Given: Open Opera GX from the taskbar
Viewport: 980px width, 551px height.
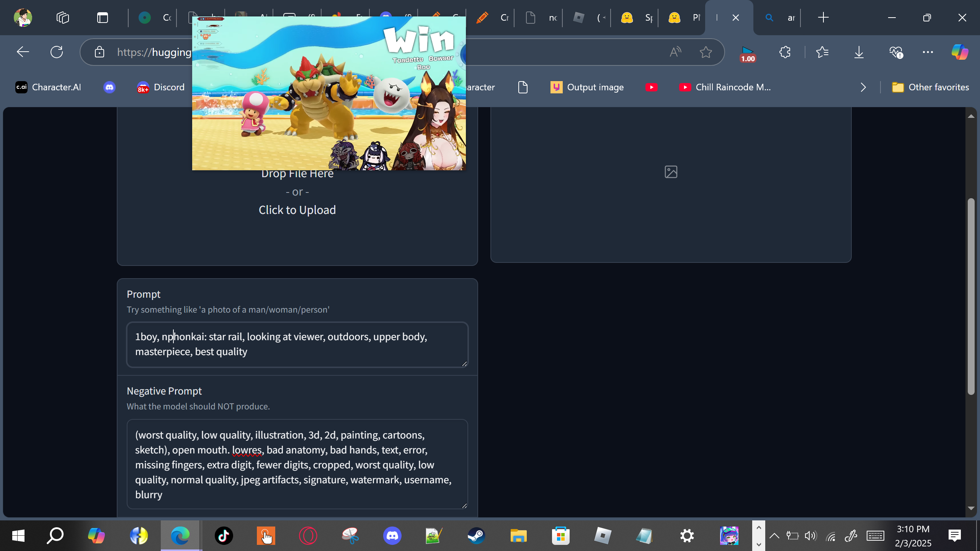Looking at the screenshot, I should [308, 536].
